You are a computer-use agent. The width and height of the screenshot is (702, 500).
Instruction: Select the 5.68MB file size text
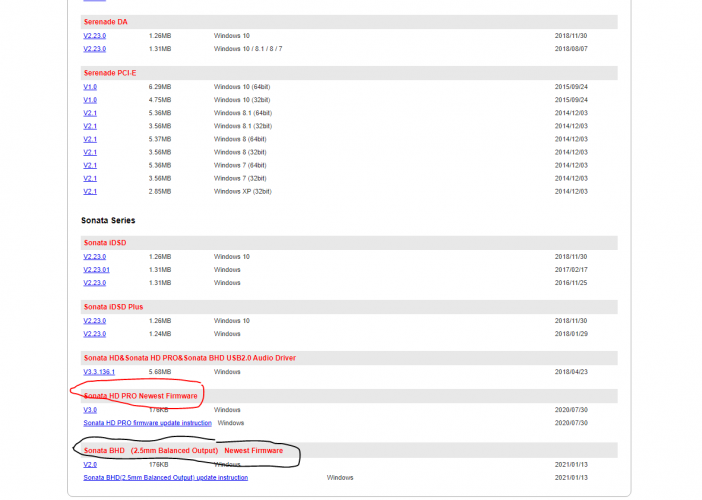tap(160, 372)
